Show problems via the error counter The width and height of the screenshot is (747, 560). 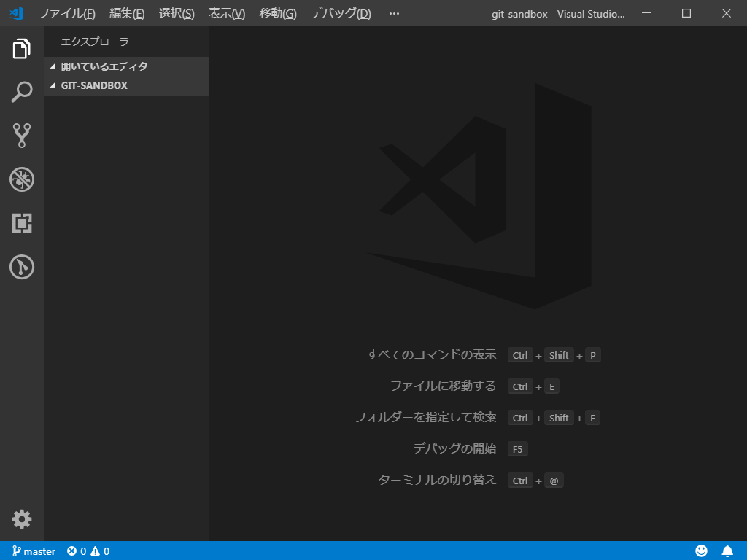pyautogui.click(x=73, y=551)
